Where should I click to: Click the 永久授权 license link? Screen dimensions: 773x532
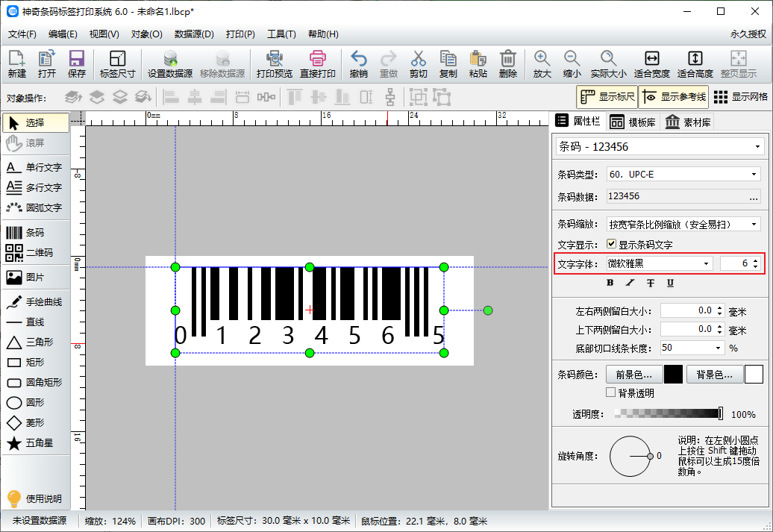748,34
